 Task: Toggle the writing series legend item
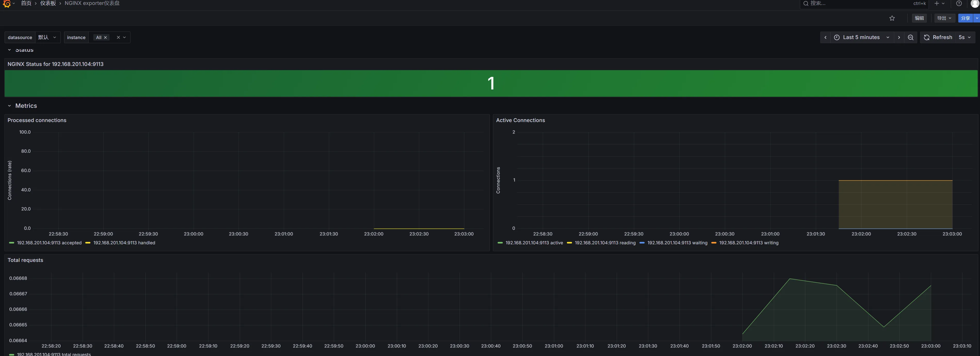[x=748, y=243]
